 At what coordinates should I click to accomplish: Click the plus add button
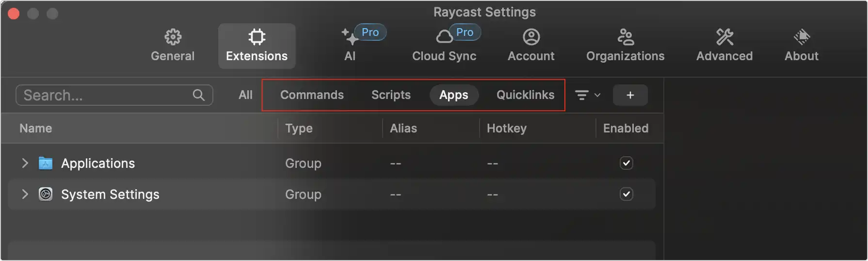click(x=630, y=95)
